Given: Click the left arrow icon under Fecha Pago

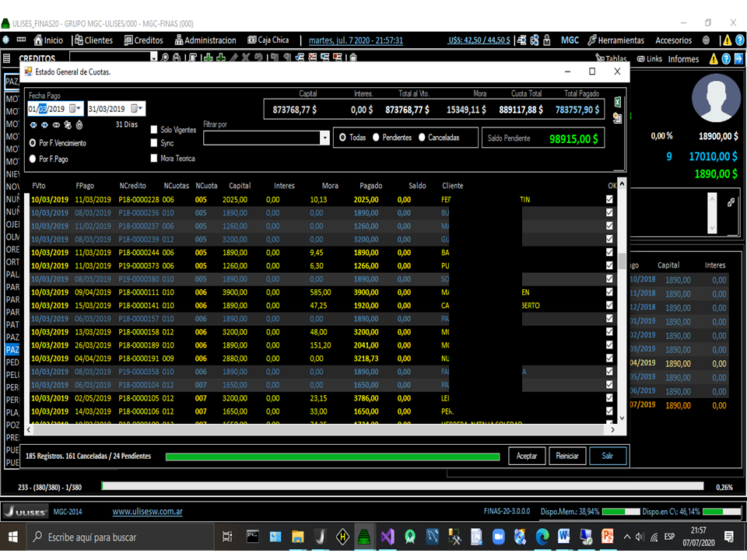Looking at the screenshot, I should [33, 124].
